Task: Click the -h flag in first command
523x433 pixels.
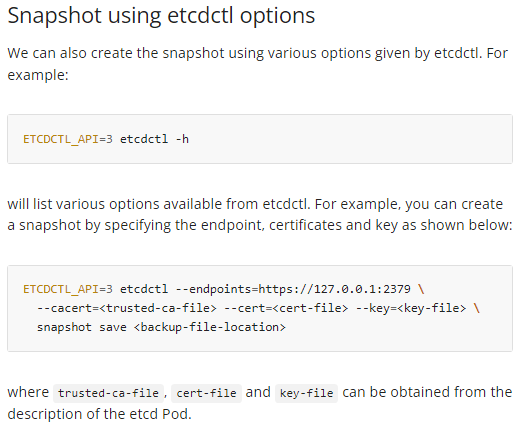Action: [x=182, y=139]
